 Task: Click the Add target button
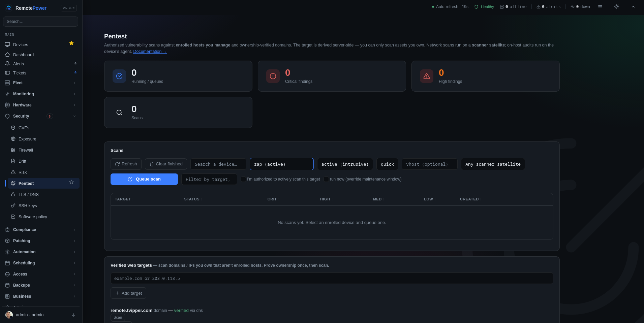click(x=128, y=293)
